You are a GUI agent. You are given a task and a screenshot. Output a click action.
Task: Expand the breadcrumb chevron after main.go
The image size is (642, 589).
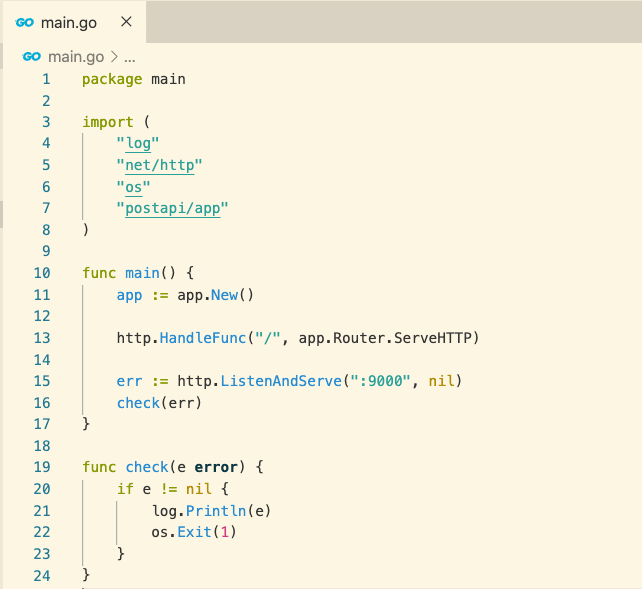[114, 57]
